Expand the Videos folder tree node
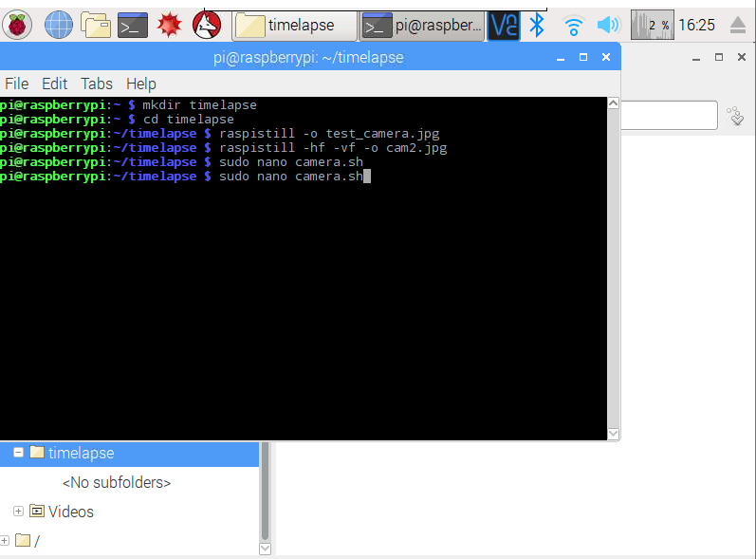 [x=18, y=512]
